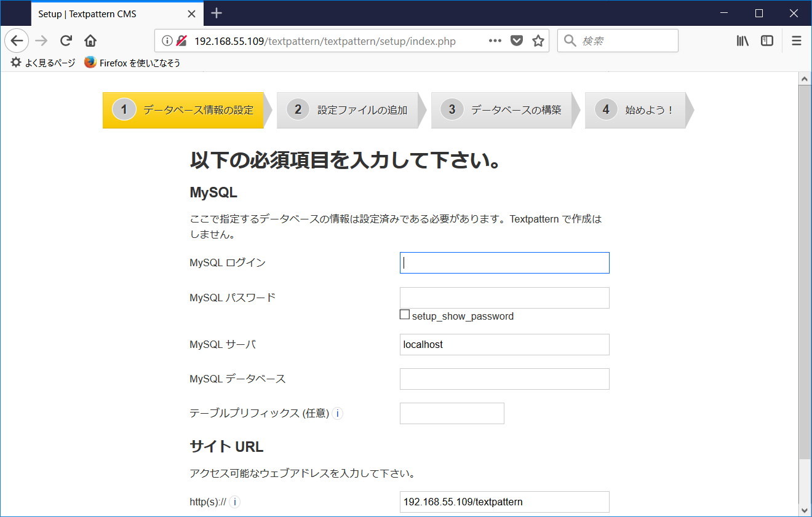This screenshot has height=517, width=812.
Task: Open a new browser tab
Action: pyautogui.click(x=216, y=12)
